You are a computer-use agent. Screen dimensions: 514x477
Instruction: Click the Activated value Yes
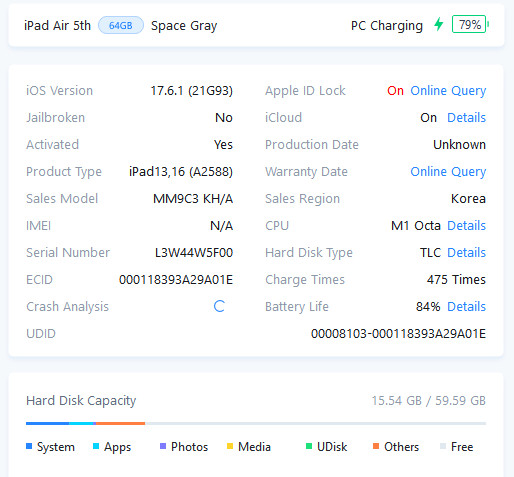223,145
